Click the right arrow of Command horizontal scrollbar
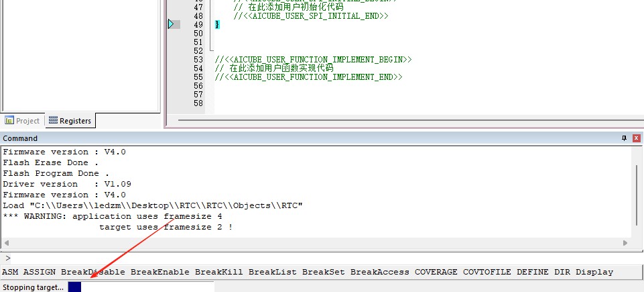The width and height of the screenshot is (644, 292). pos(625,242)
